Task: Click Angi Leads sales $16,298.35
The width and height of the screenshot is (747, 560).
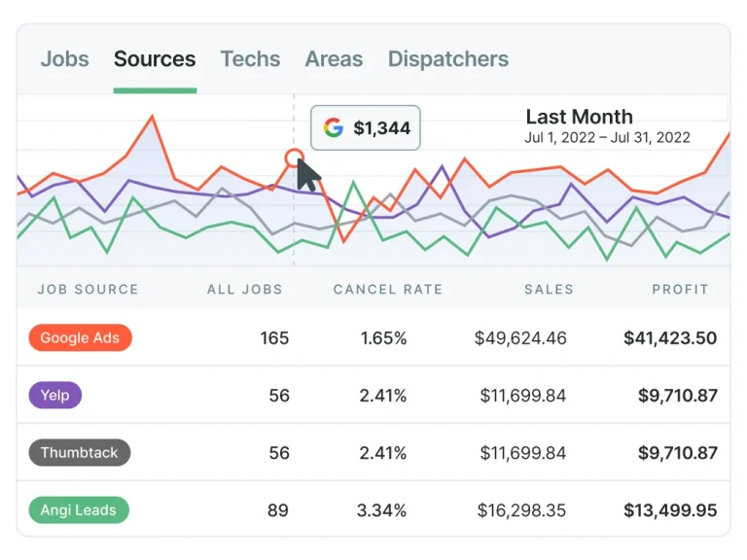Action: point(521,510)
